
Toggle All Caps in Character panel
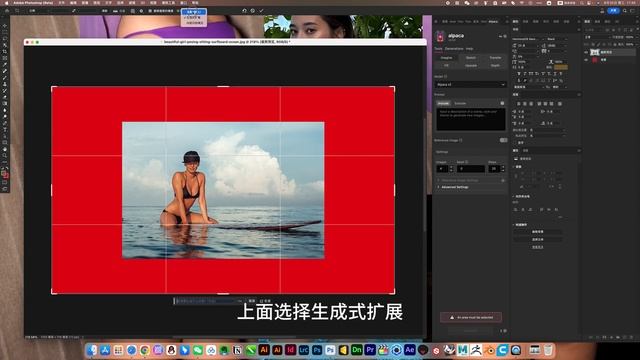[x=531, y=74]
